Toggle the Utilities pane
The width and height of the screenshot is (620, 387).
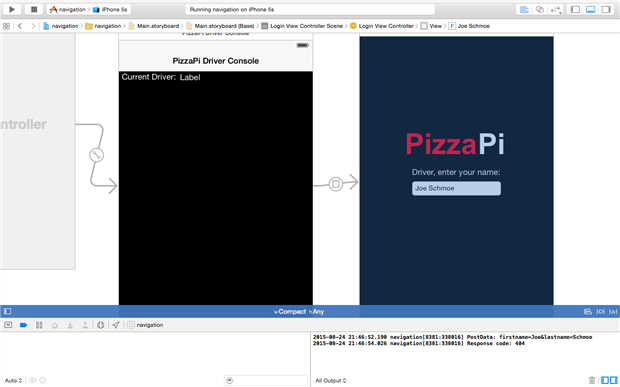click(606, 9)
